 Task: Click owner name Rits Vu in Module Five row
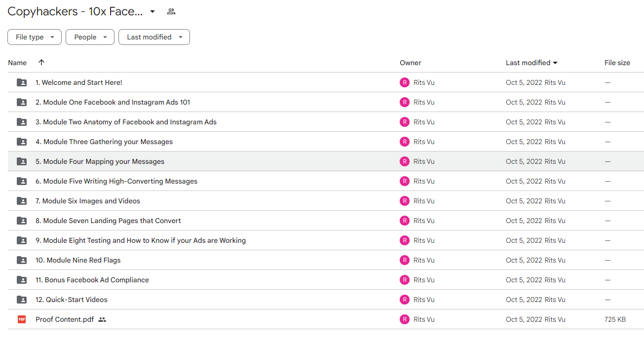coord(424,181)
